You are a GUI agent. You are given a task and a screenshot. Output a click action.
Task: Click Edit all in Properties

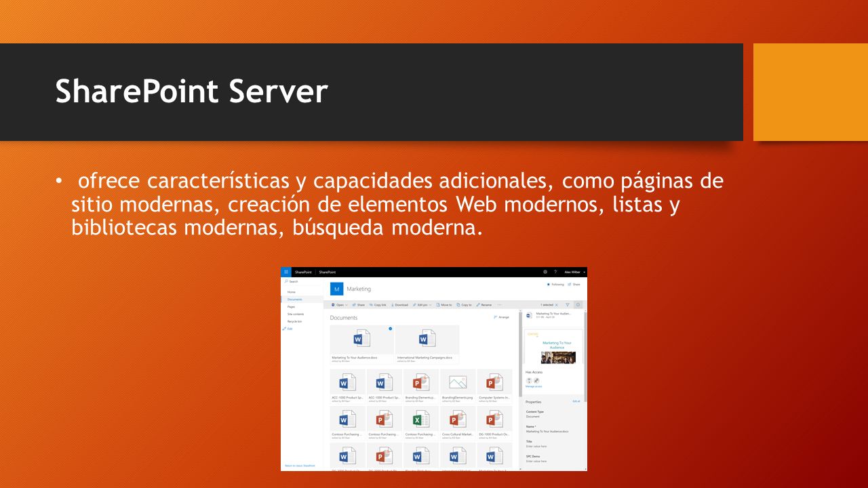point(576,401)
